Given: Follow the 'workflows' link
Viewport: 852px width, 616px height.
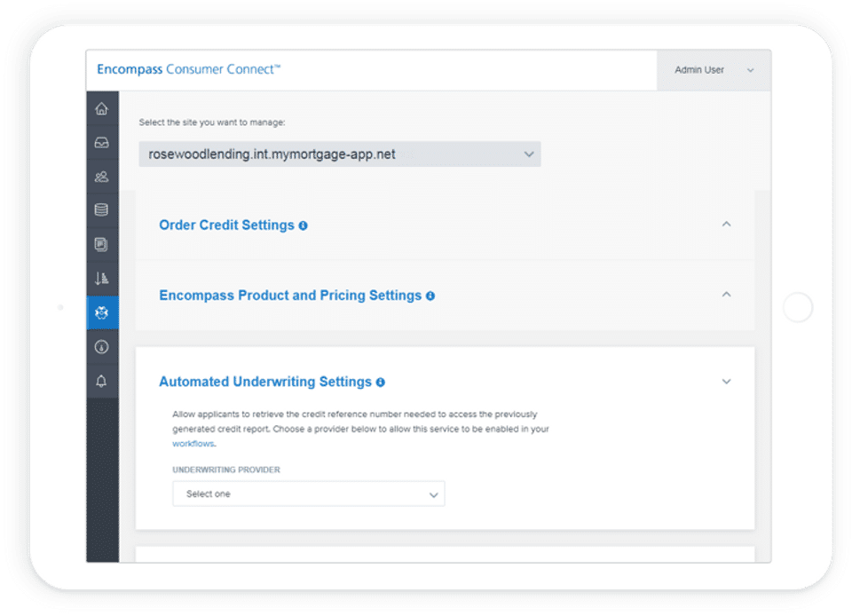Looking at the screenshot, I should (193, 444).
